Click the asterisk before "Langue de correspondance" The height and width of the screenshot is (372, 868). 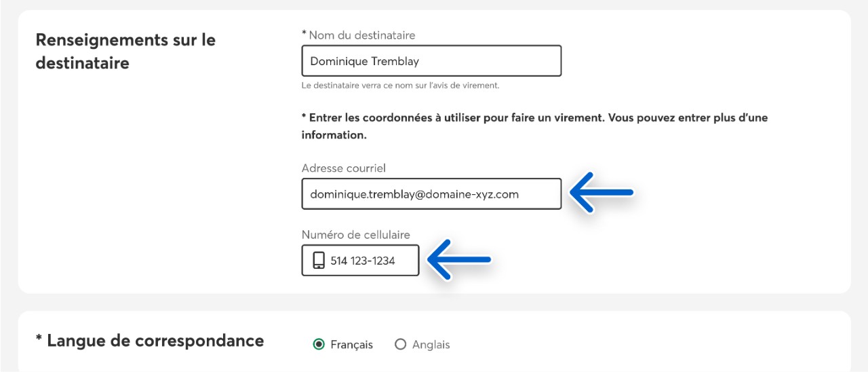click(39, 340)
